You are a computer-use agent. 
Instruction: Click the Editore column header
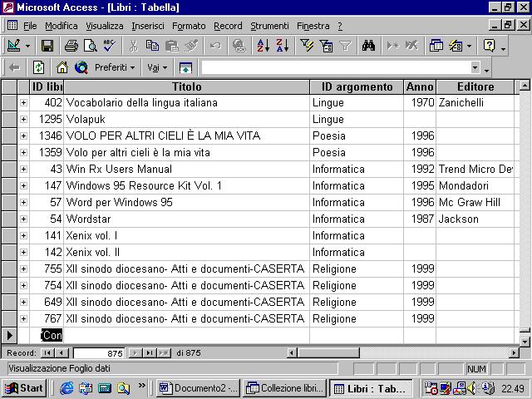point(475,86)
